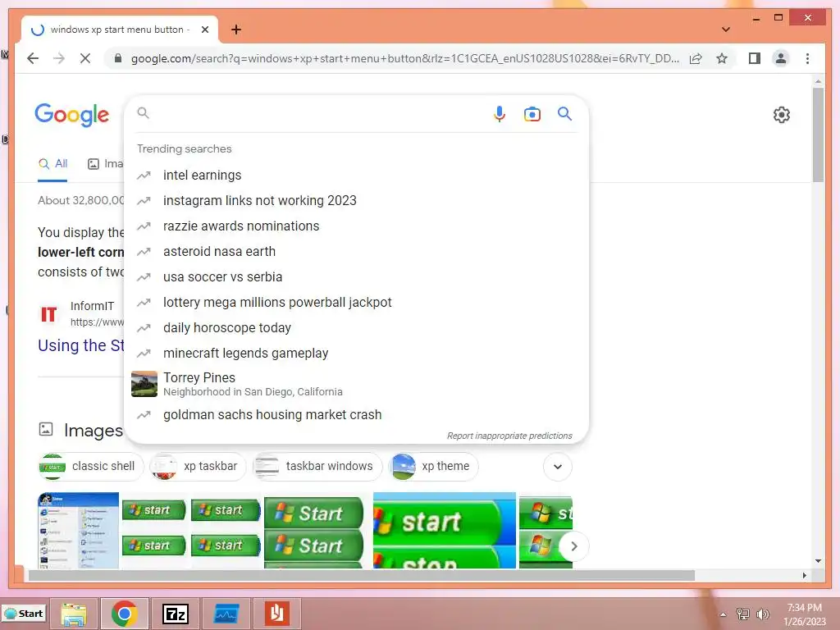Image resolution: width=840 pixels, height=630 pixels.
Task: Click scroll right arrow of horizontal scrollbar
Action: pos(804,576)
